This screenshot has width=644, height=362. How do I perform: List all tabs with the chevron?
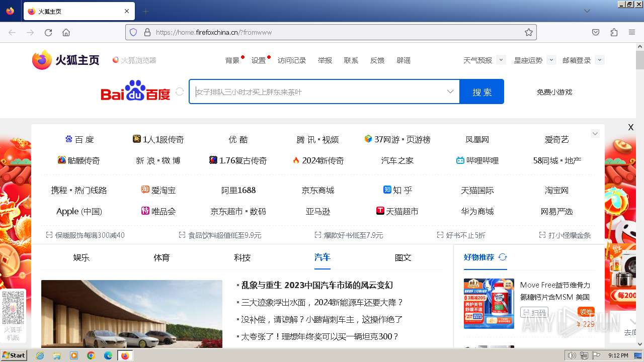(x=587, y=11)
